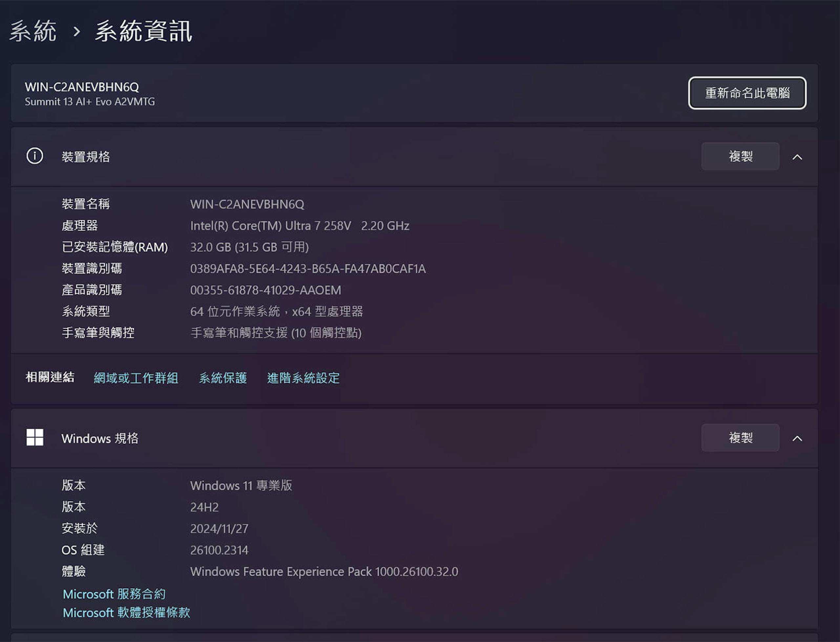Copy the 裝置規格 device specifications
This screenshot has height=642, width=840.
pyautogui.click(x=740, y=156)
